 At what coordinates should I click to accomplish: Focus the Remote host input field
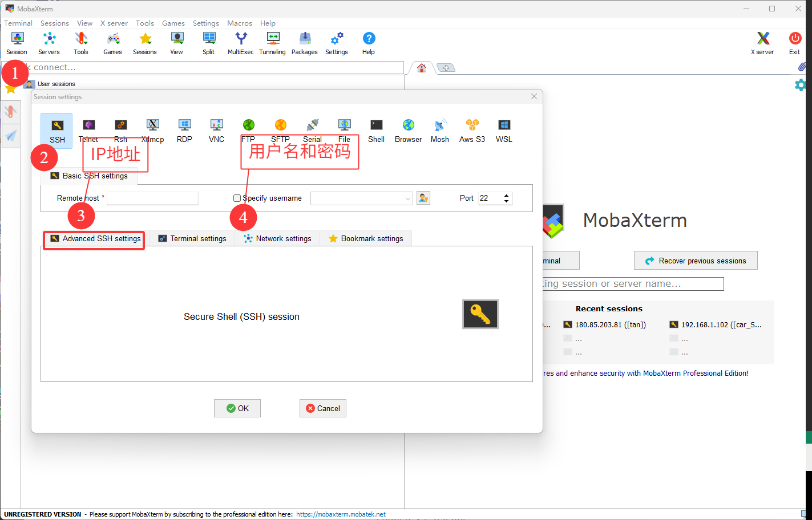pyautogui.click(x=152, y=198)
